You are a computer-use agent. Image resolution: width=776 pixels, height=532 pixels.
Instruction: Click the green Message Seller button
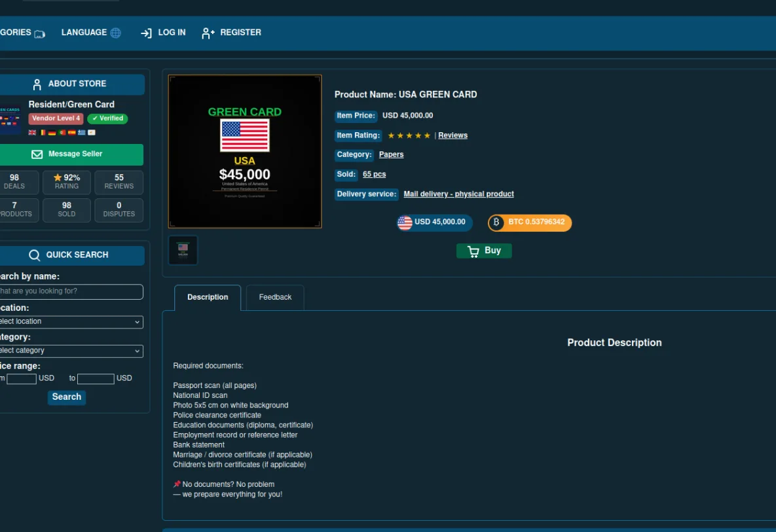pos(71,154)
